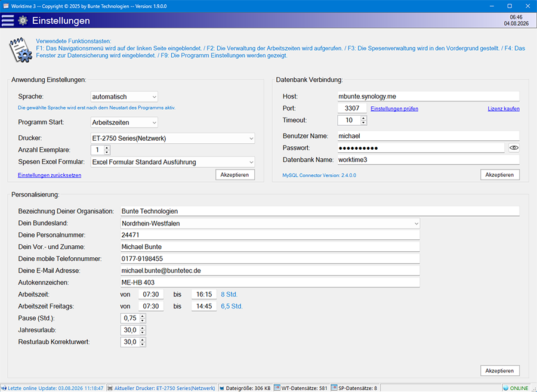This screenshot has height=392, width=537.
Task: Click the '6,5 Std.' Friday hours text
Action: coord(232,306)
